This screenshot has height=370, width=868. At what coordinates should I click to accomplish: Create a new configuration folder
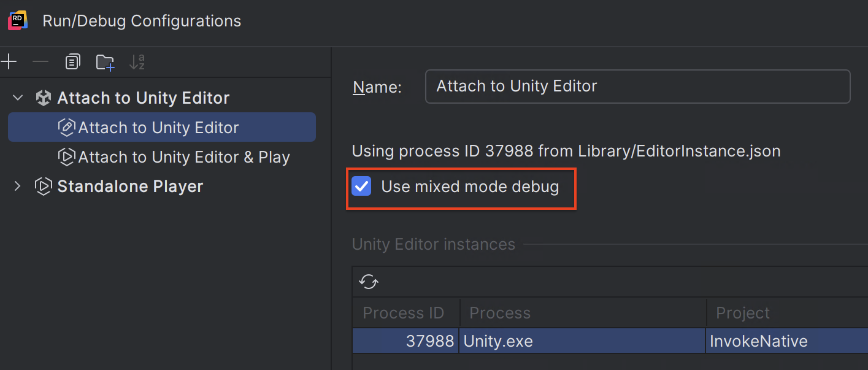coord(105,61)
